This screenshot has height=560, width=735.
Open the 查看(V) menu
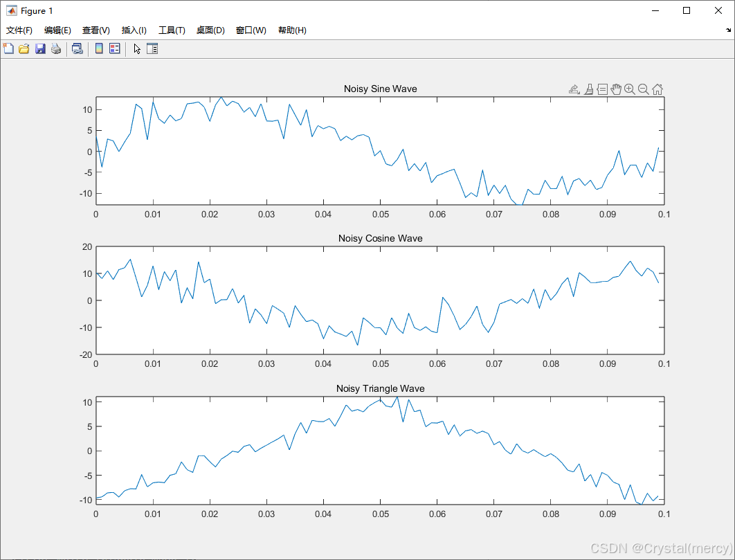pos(96,30)
